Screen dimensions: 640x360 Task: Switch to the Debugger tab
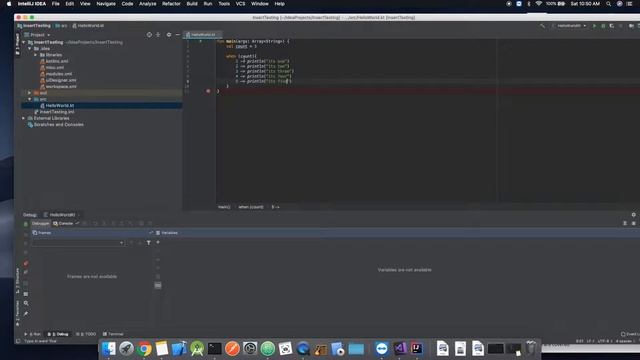pyautogui.click(x=40, y=224)
